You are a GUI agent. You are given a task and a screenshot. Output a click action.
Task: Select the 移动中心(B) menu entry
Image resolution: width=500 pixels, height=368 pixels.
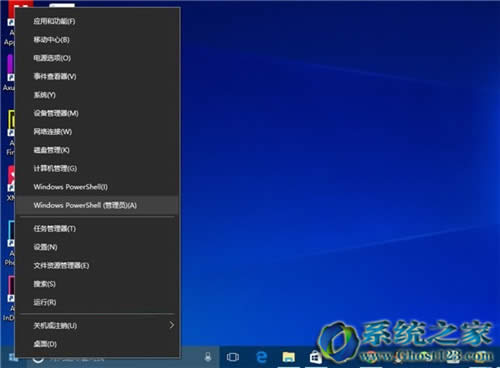tap(97, 40)
